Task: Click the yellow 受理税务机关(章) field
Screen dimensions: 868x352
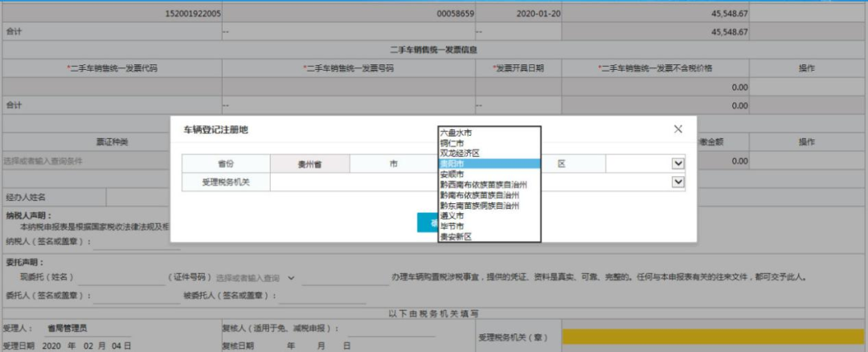Action: (714, 337)
